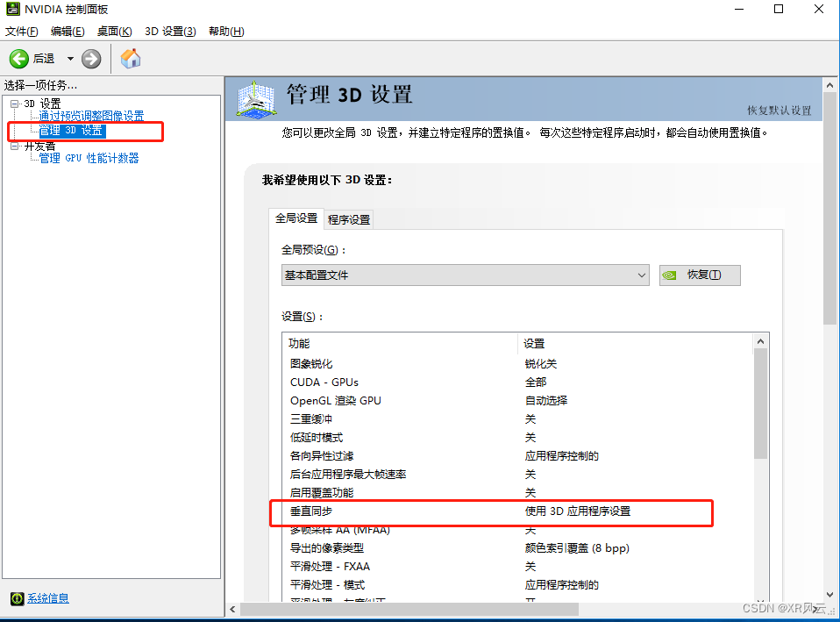Click 恢复默认设置 in the header
Screen dimensions: 840x622
(x=779, y=111)
